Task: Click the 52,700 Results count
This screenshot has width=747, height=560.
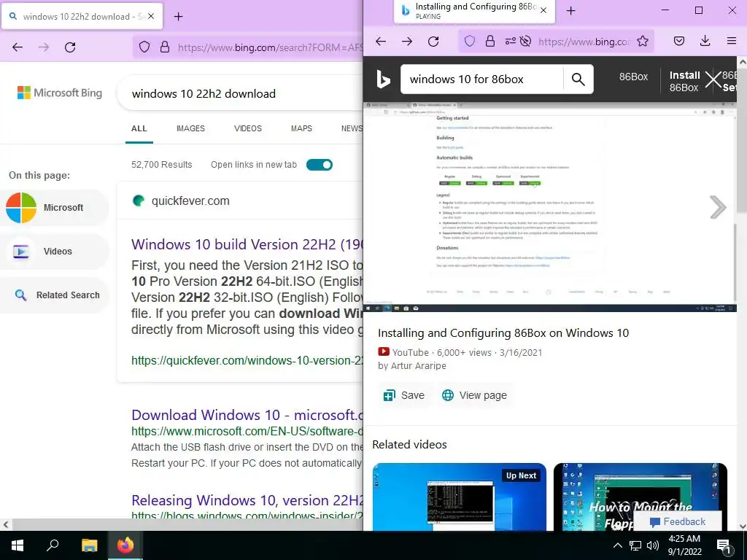Action: point(161,165)
